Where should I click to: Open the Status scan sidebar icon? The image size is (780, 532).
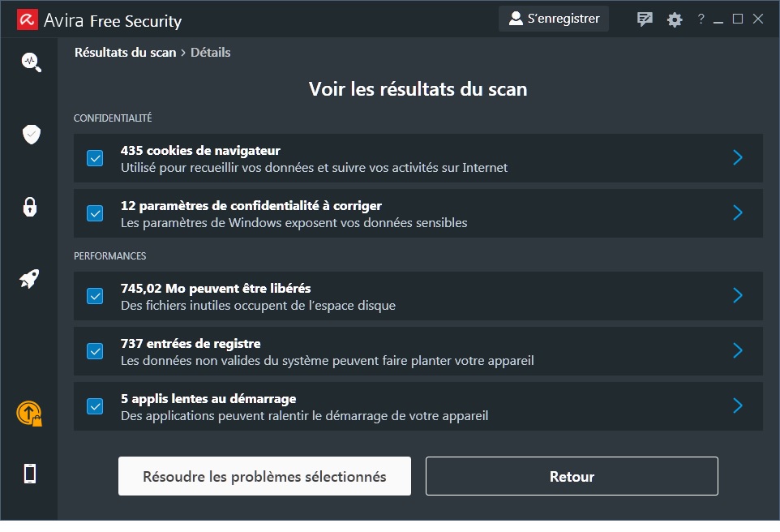click(x=31, y=62)
